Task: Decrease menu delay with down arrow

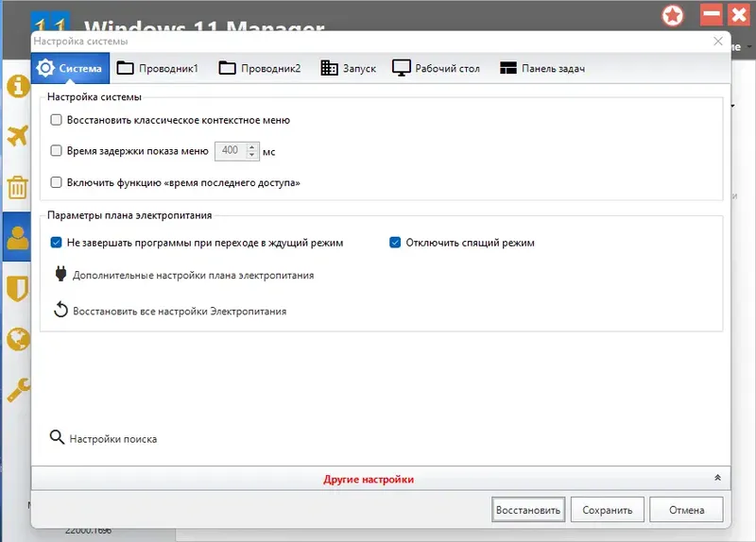Action: [x=252, y=155]
